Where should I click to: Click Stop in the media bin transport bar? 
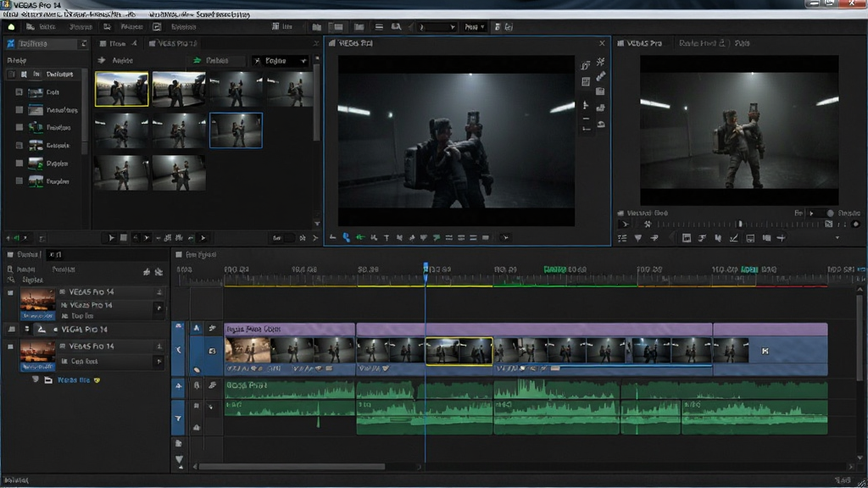click(124, 238)
